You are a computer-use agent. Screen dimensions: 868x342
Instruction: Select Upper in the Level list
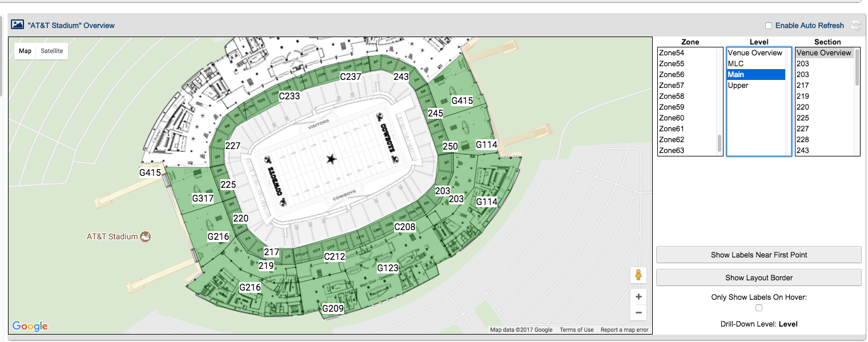[x=738, y=86]
